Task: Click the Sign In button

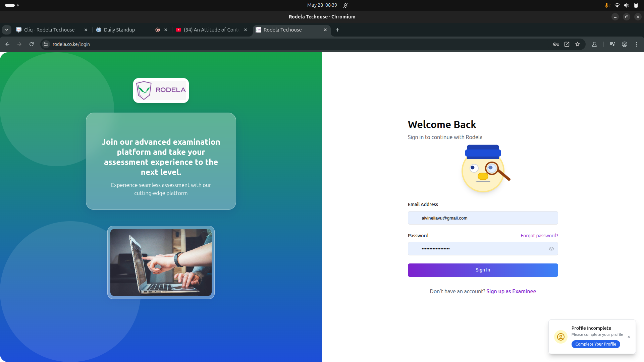Action: coord(483,270)
